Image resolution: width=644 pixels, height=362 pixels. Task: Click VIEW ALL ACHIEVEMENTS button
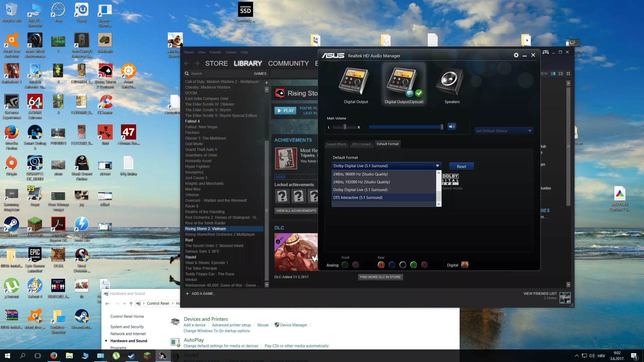[x=296, y=211]
